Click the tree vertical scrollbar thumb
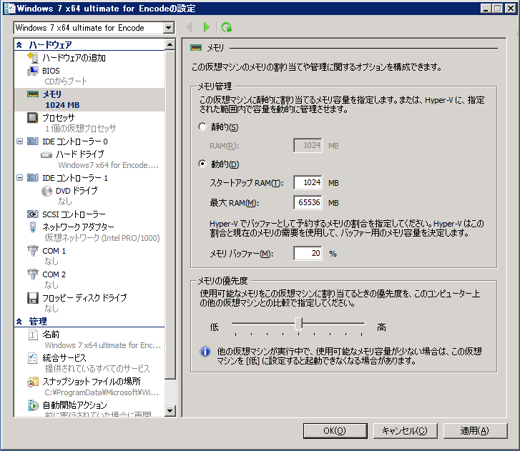This screenshot has height=451, width=520. 170,215
